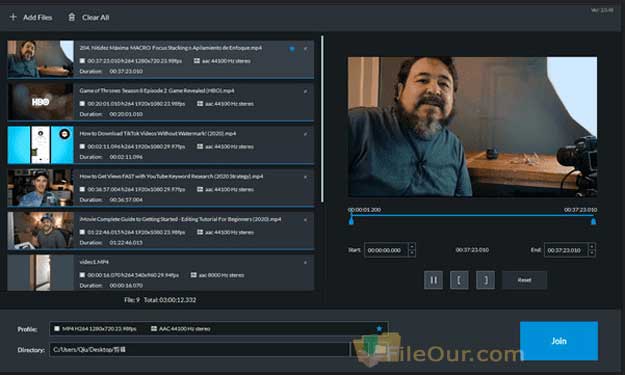Image resolution: width=625 pixels, height=375 pixels.
Task: Click edit icon on MACRO Focus Stacking row
Action: pyautogui.click(x=305, y=49)
